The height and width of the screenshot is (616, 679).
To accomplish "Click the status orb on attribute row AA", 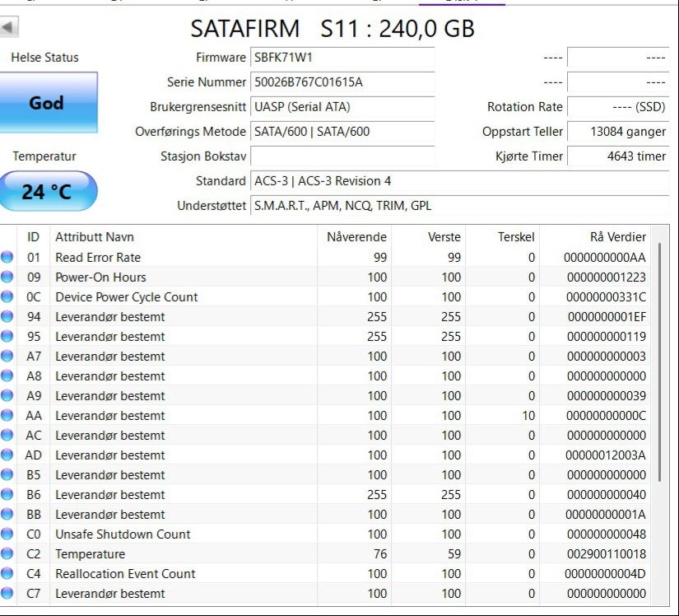I will coord(7,416).
